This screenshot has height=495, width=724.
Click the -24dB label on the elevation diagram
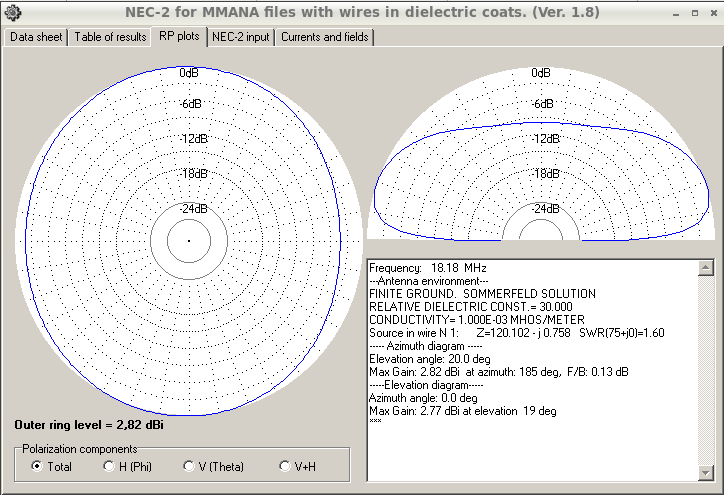(541, 209)
